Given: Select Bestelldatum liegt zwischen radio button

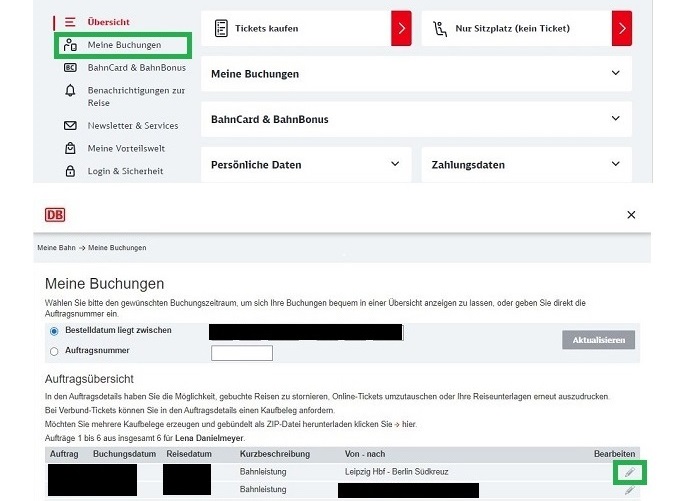Looking at the screenshot, I should [x=54, y=331].
